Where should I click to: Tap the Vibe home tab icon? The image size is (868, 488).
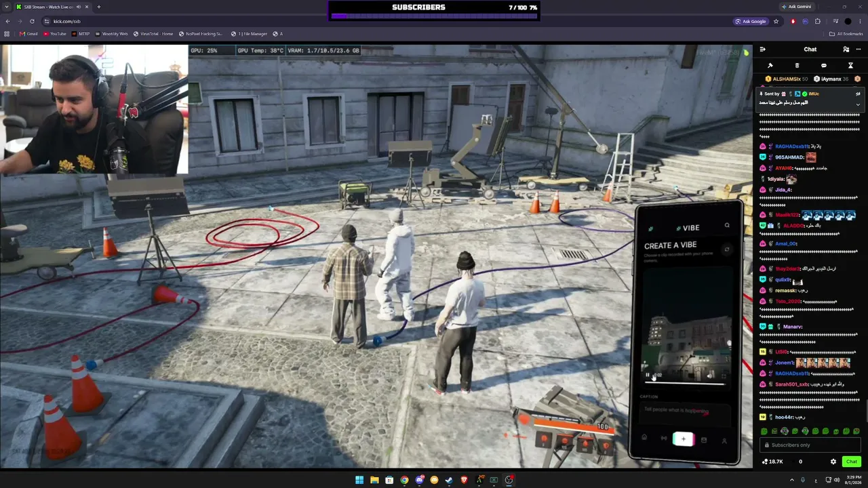click(x=644, y=438)
